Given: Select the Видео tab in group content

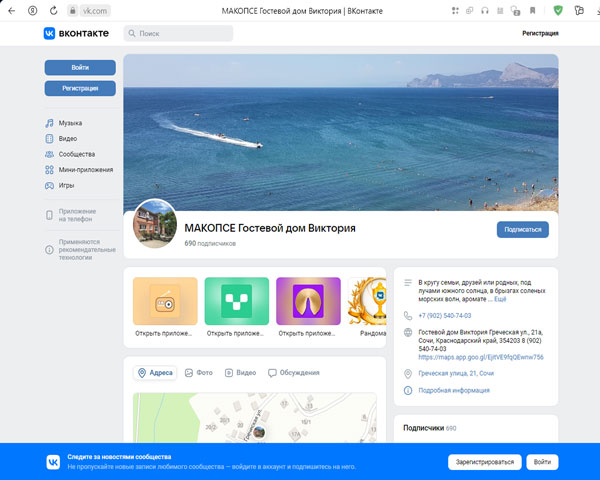Looking at the screenshot, I should (240, 373).
